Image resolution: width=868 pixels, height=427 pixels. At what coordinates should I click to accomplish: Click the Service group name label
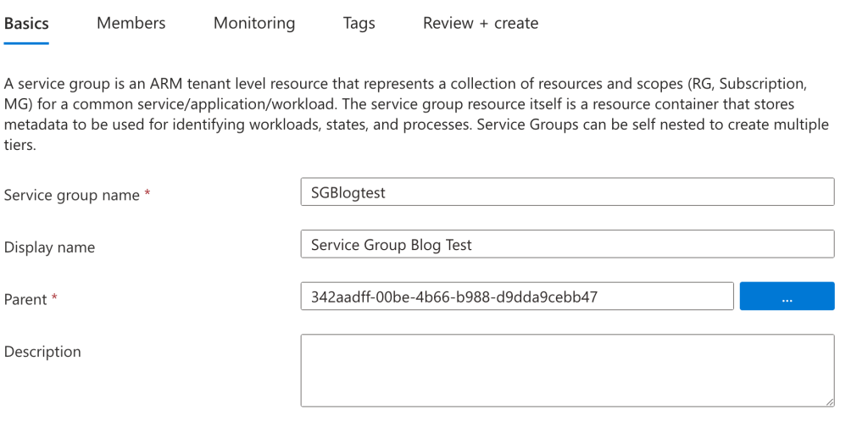click(71, 195)
